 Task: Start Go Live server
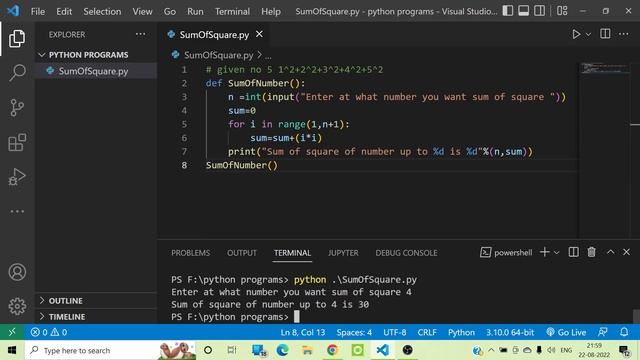566,332
